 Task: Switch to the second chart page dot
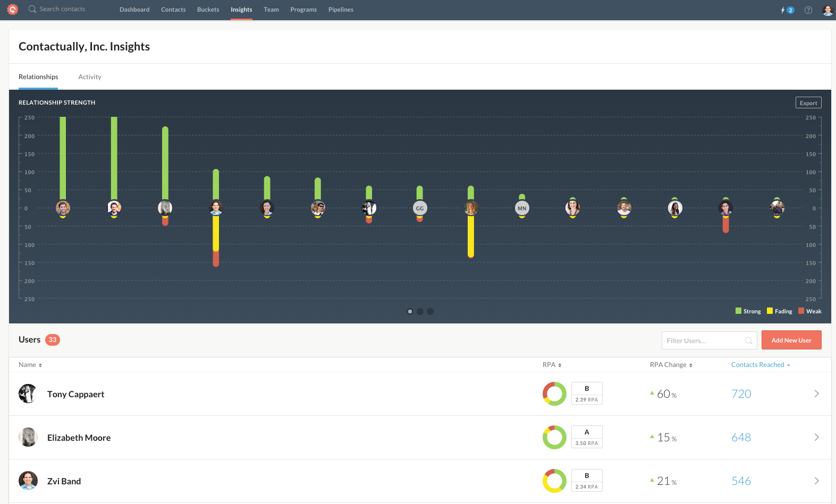click(x=420, y=312)
